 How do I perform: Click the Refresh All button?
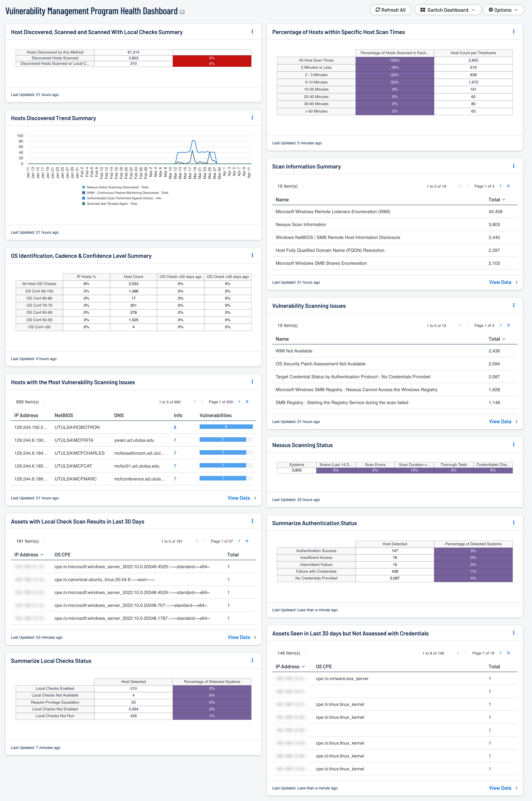click(x=390, y=10)
